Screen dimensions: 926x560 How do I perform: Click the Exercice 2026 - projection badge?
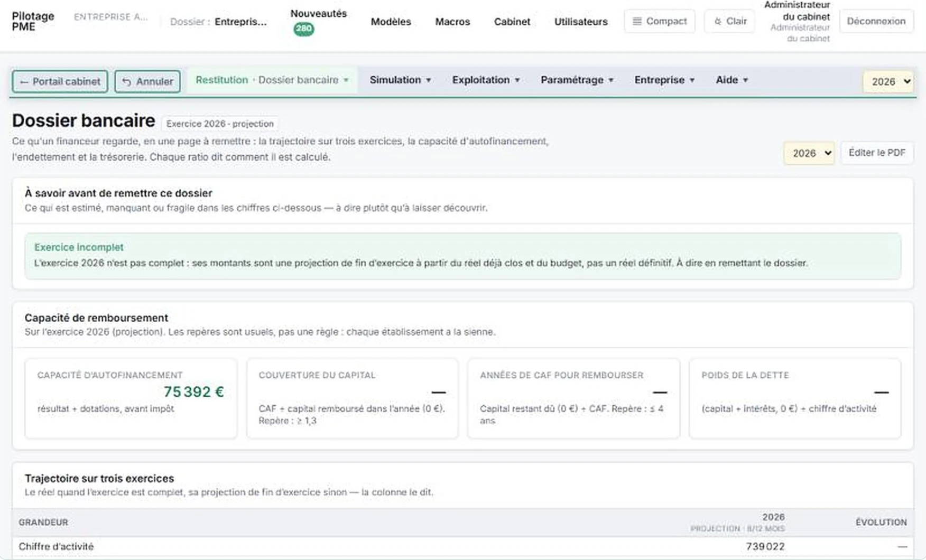point(220,124)
